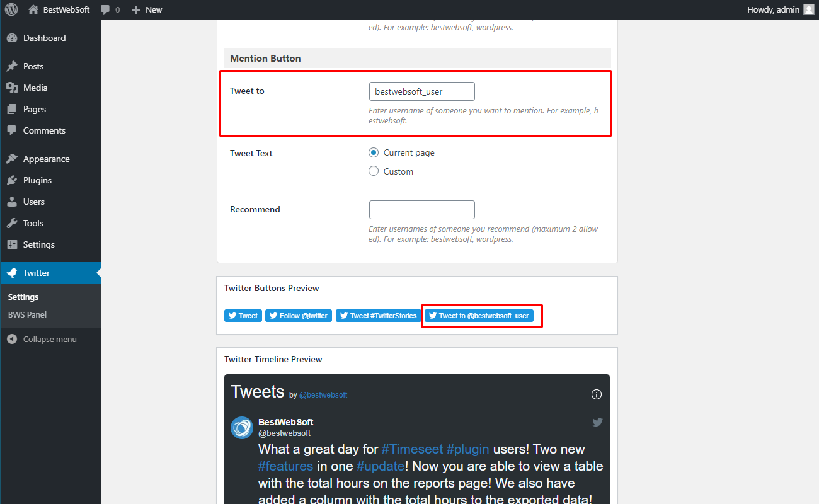Screen dimensions: 819x504
Task: Click the plus New icon
Action: [135, 9]
